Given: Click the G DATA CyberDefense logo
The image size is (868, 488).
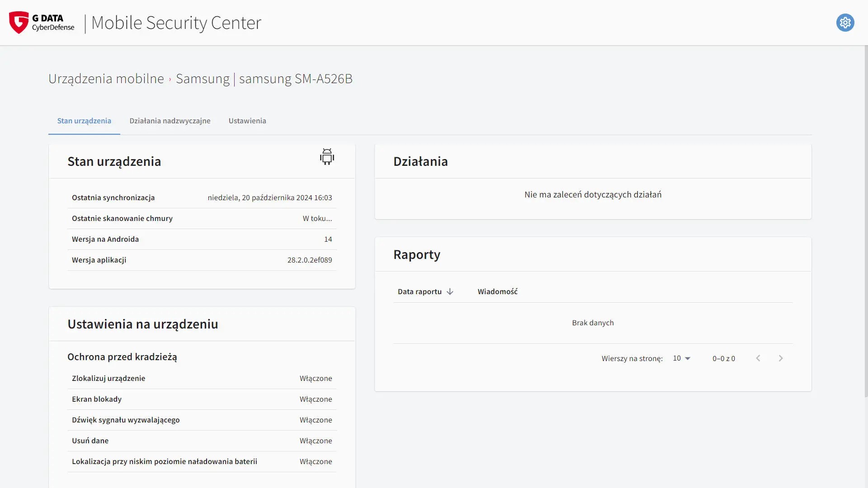Looking at the screenshot, I should 42,23.
